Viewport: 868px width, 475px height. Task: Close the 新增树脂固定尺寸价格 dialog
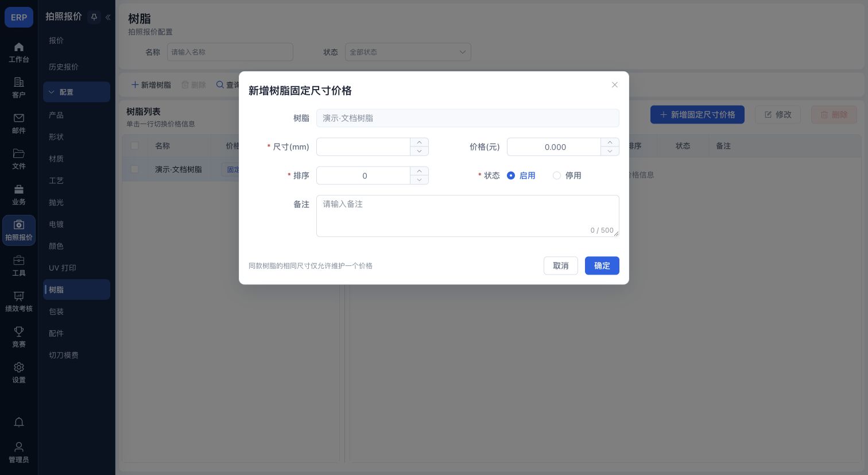pos(615,85)
